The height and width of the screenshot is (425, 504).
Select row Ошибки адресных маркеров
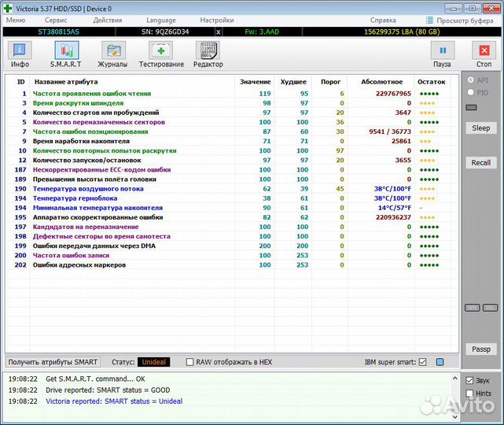(x=232, y=264)
